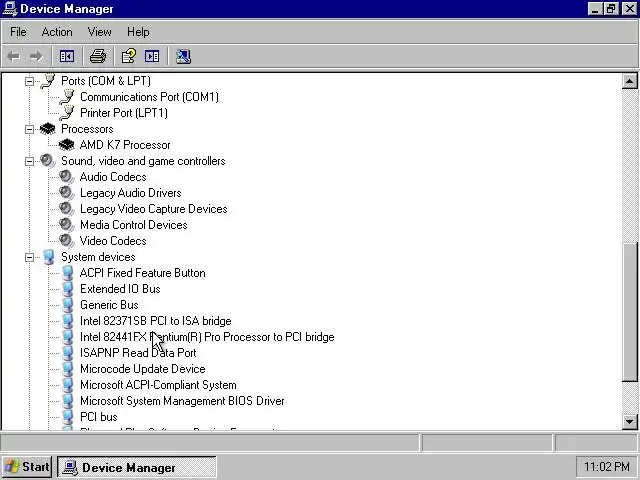The width and height of the screenshot is (640, 480).
Task: Select AMD K7 Processor text
Action: pyautogui.click(x=125, y=145)
